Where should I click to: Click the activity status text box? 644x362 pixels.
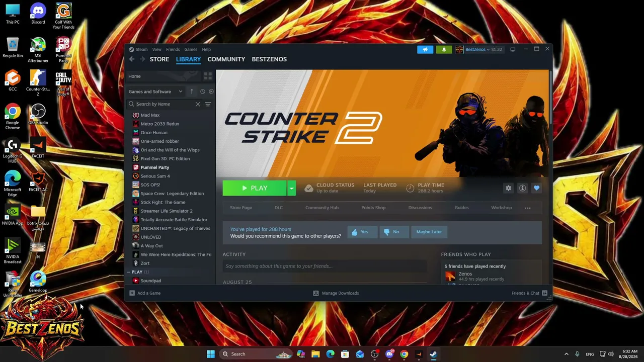pyautogui.click(x=325, y=266)
